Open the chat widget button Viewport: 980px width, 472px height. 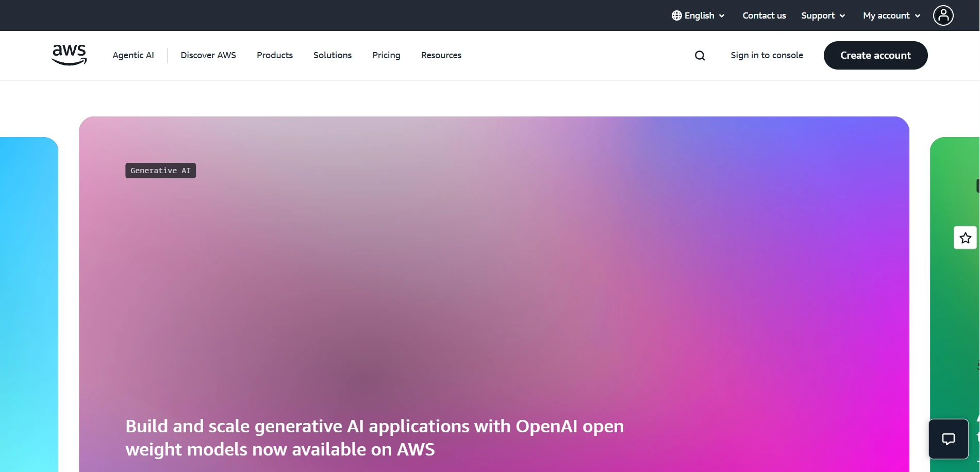[949, 439]
